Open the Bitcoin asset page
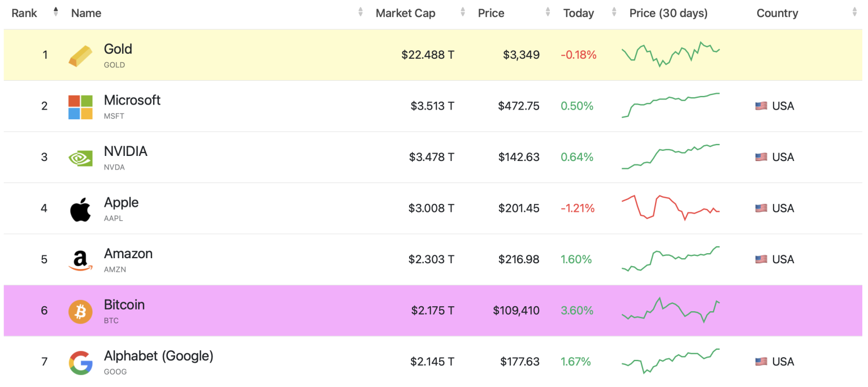The image size is (868, 387). pyautogui.click(x=124, y=305)
